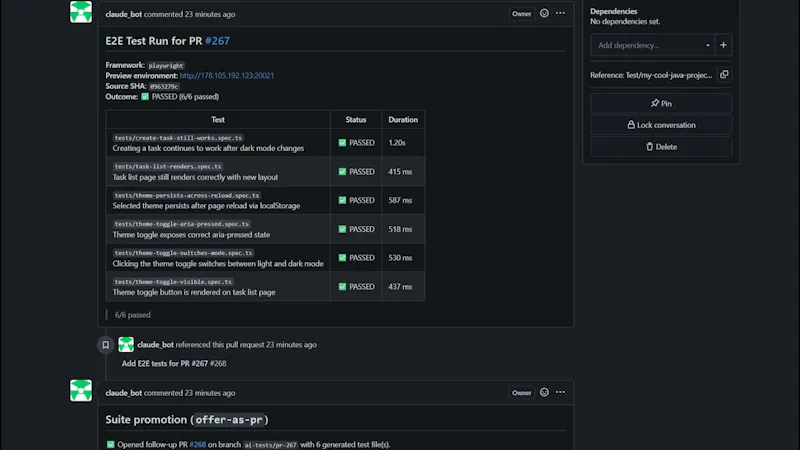This screenshot has width=800, height=450.
Task: Click 'commented 23 minutes ago' timestamp on first comment
Action: pos(189,14)
